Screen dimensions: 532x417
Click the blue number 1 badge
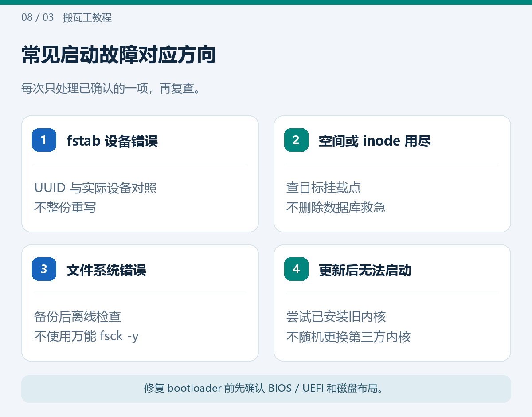click(x=44, y=140)
